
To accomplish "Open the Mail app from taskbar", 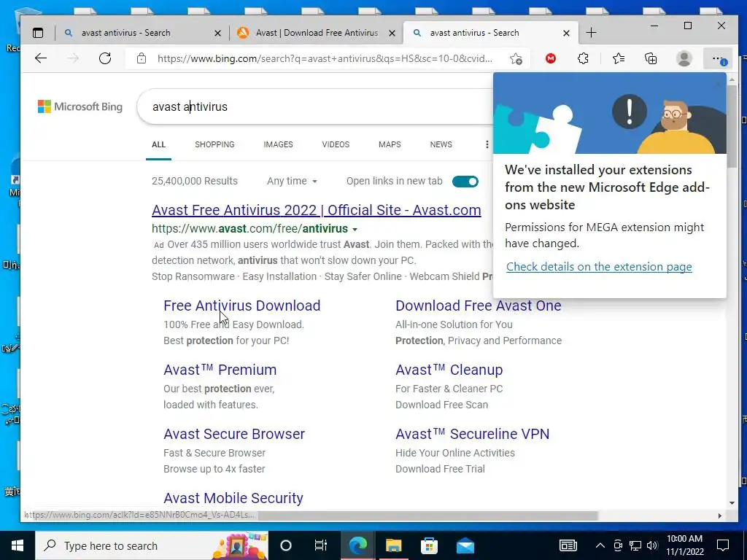I will pyautogui.click(x=465, y=545).
